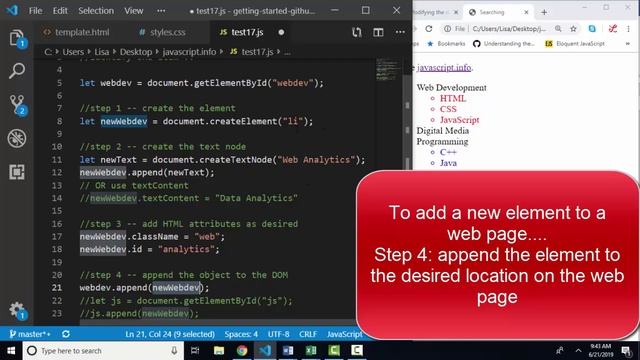The width and height of the screenshot is (640, 360).
Task: Open the Debug view in activity bar
Action: coord(17,138)
